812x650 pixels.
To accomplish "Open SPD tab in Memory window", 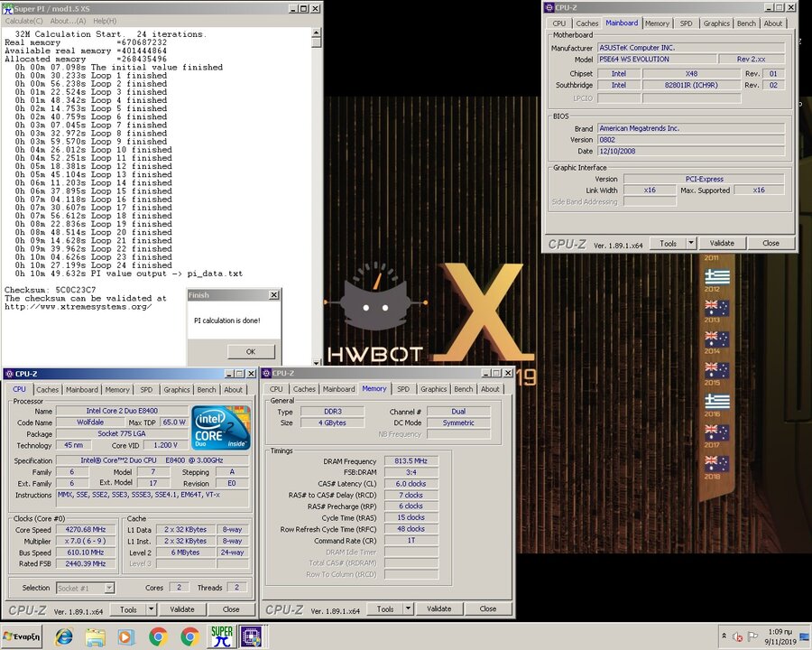I will 403,389.
